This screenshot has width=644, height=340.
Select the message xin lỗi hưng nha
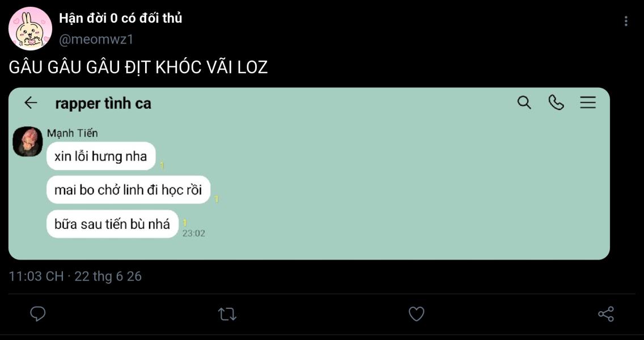(x=101, y=156)
